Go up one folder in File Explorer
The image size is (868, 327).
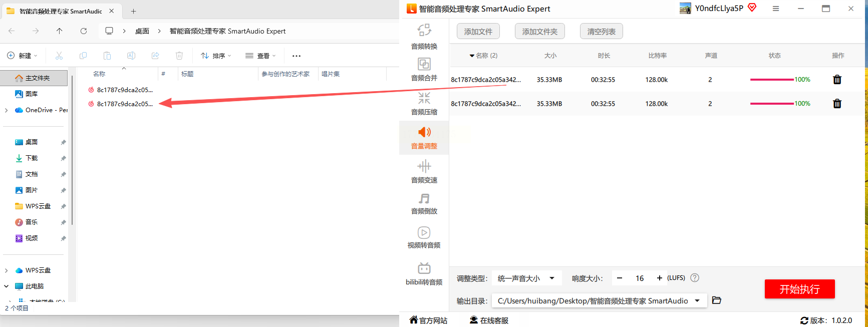coord(60,31)
